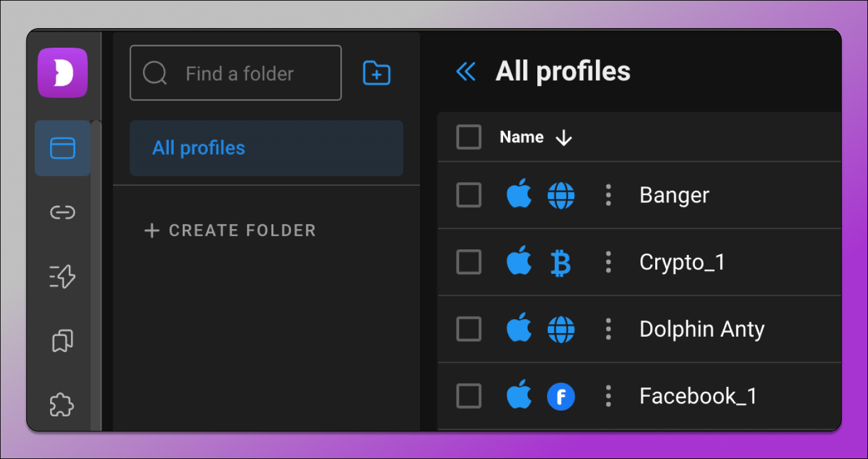Viewport: 868px width, 459px height.
Task: Click the Banger profile name
Action: (x=674, y=196)
